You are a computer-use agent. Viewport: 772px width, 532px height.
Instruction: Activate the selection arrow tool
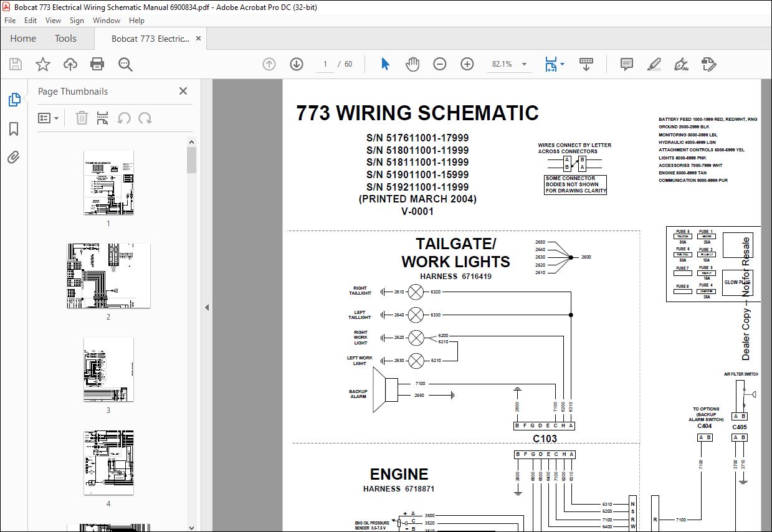tap(385, 64)
